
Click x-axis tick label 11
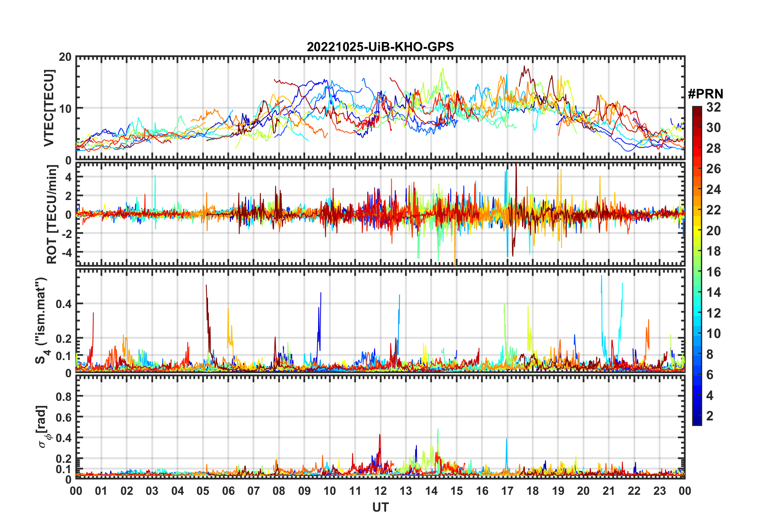[x=355, y=491]
